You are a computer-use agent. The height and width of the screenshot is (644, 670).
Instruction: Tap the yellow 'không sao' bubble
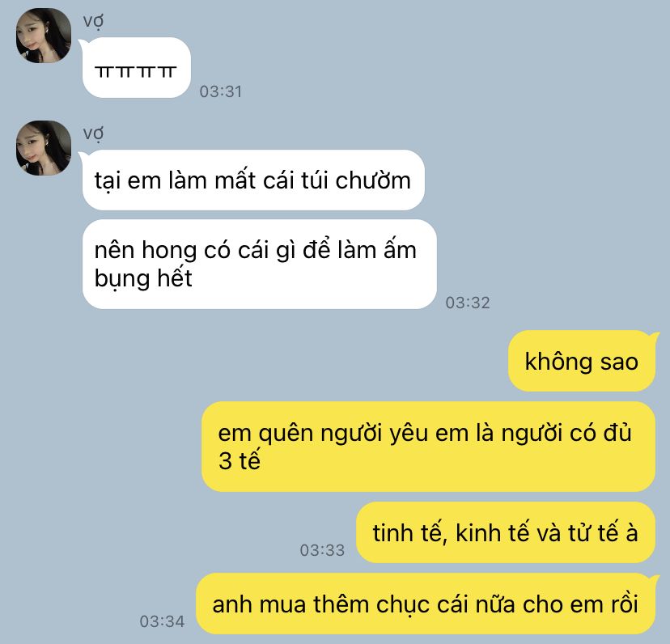(x=582, y=361)
